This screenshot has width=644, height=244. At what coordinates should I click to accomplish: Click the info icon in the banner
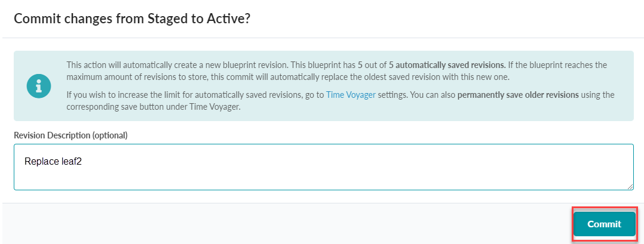38,86
